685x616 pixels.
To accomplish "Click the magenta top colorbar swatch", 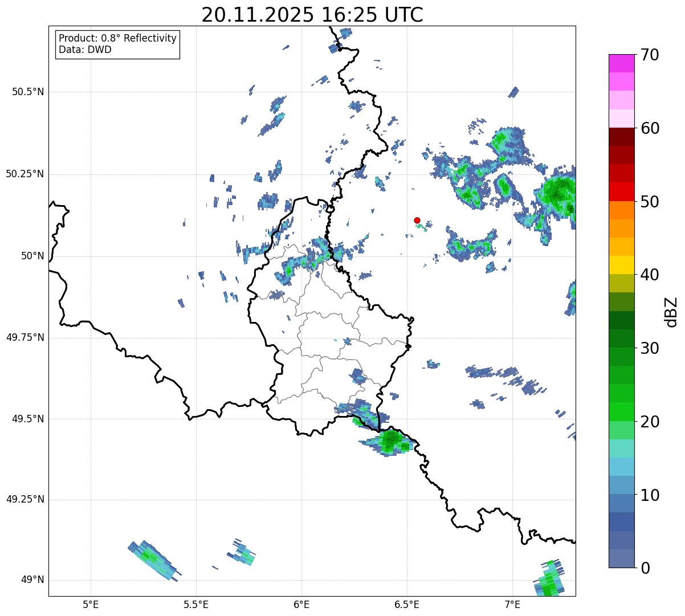I will 621,63.
